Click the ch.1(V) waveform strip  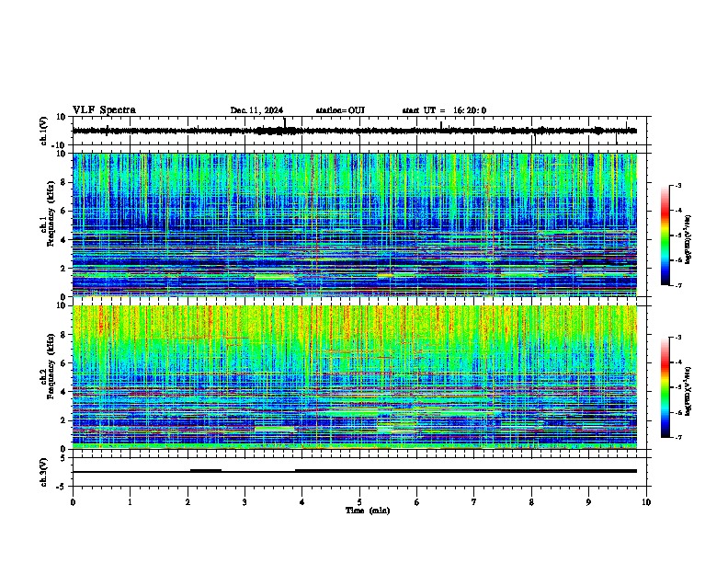[x=361, y=131]
